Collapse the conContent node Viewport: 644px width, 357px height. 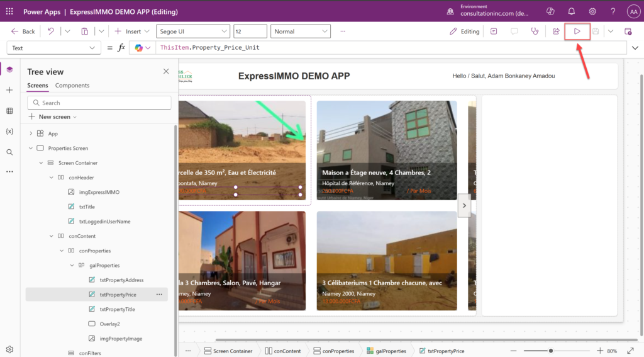point(52,236)
